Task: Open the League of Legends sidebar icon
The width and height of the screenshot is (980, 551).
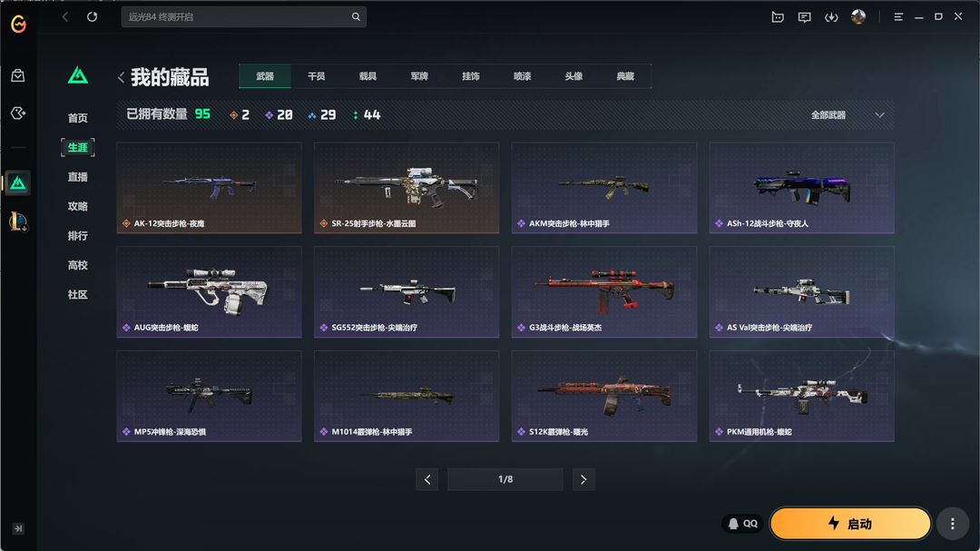Action: [x=18, y=221]
